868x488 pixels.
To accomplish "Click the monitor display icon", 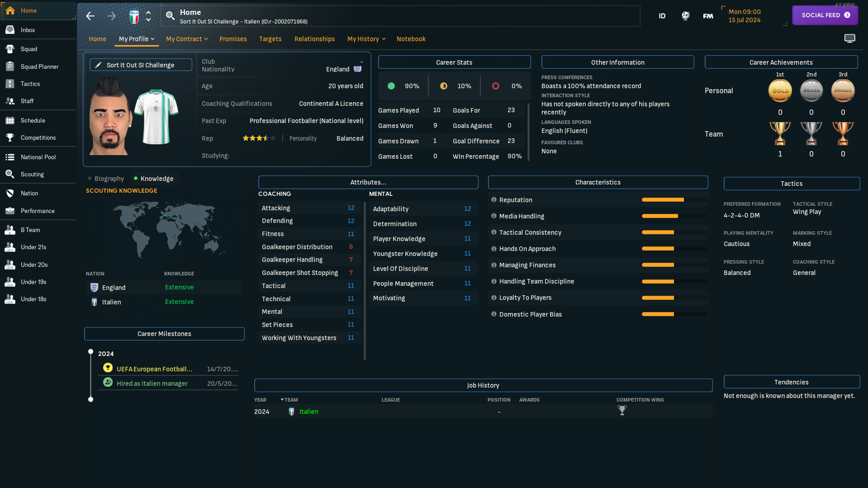I will 850,38.
